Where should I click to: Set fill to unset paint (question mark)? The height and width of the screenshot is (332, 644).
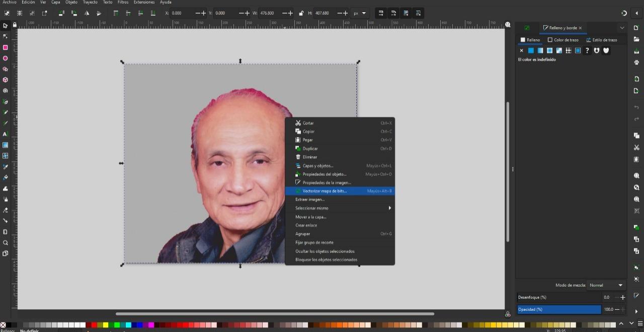coord(587,50)
